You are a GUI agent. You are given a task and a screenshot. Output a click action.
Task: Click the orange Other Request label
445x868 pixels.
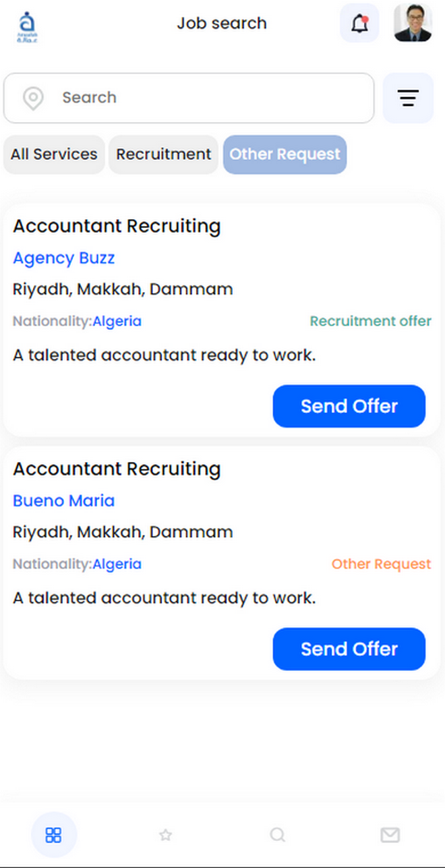[381, 564]
